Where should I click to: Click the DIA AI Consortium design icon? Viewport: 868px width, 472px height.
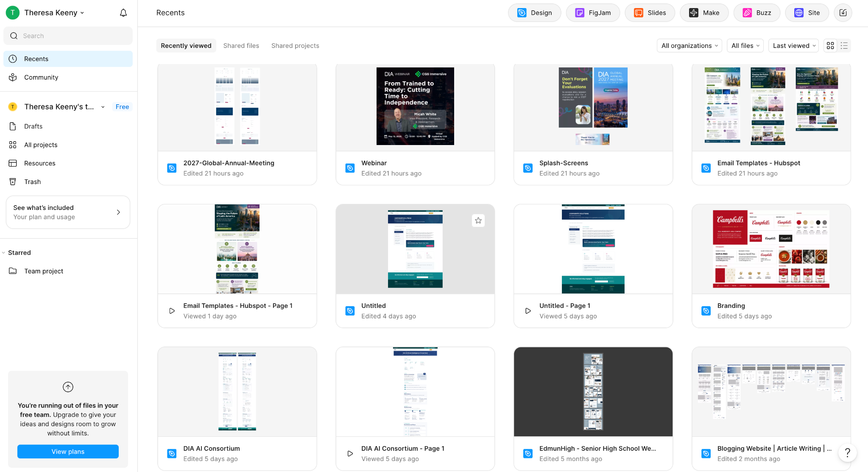pos(172,453)
